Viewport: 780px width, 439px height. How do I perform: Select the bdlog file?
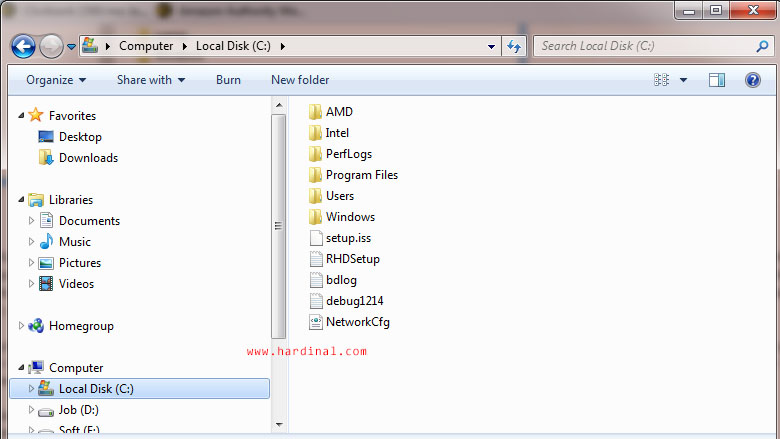[x=333, y=280]
